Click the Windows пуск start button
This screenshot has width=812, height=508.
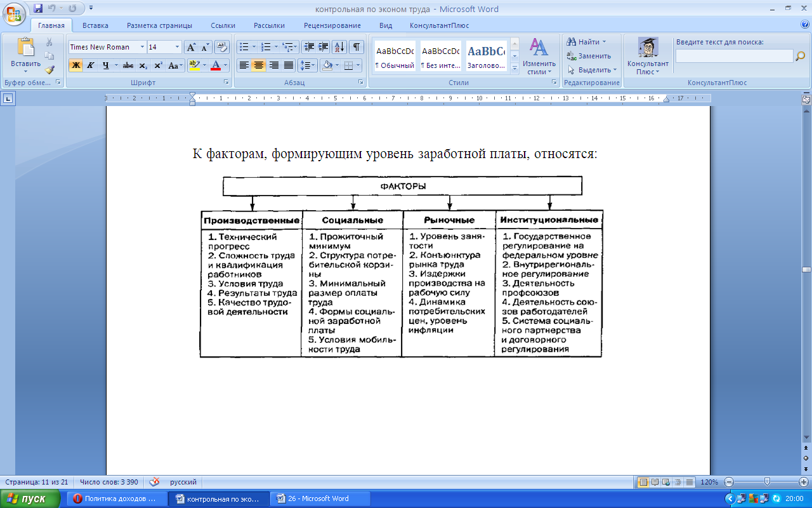[31, 498]
